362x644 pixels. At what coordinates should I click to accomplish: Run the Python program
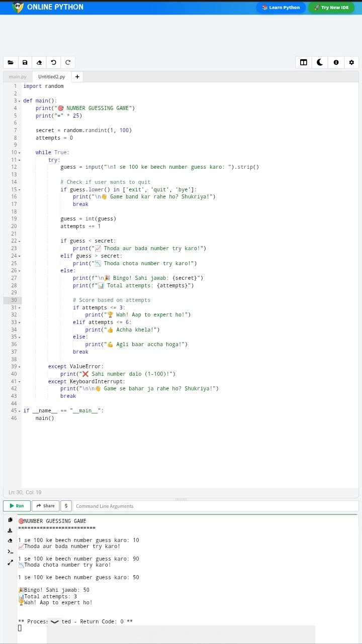[17, 506]
